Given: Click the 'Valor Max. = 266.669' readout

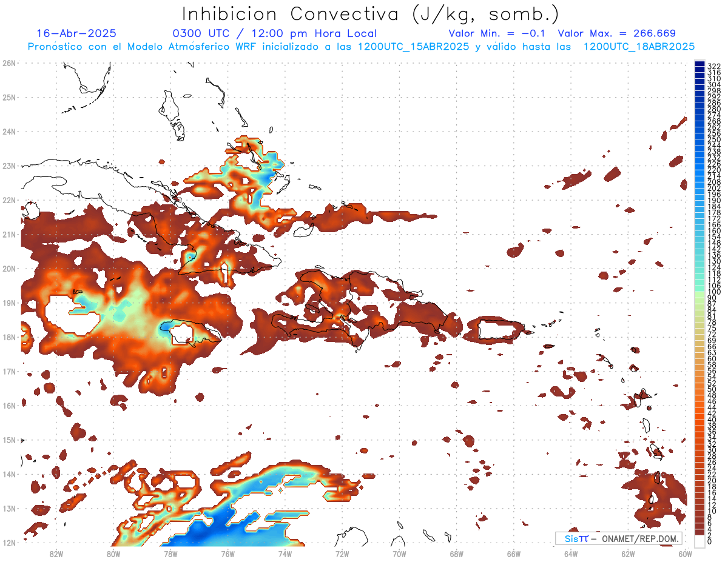Looking at the screenshot, I should [616, 33].
